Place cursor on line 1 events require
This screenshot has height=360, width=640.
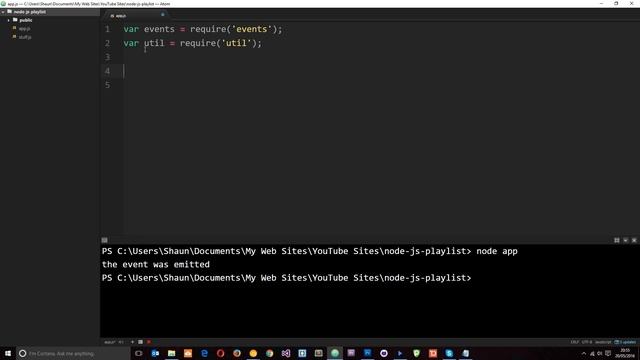[203, 29]
